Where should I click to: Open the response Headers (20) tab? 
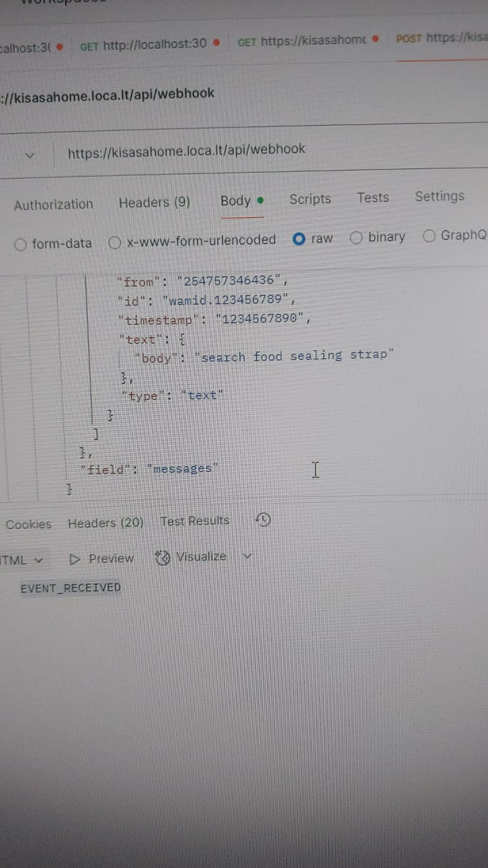(x=106, y=523)
